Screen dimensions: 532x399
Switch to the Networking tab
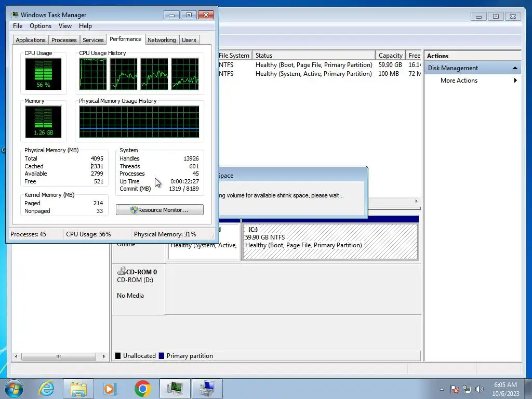coord(162,40)
